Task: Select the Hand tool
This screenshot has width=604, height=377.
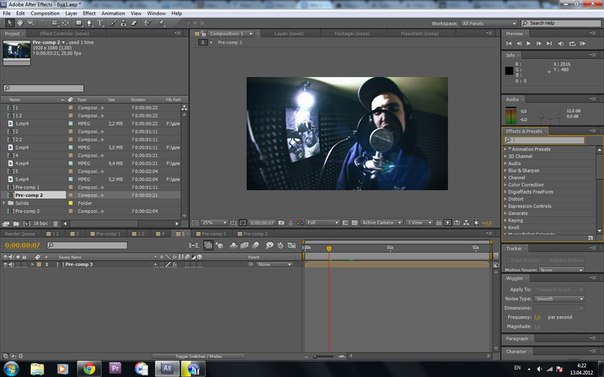Action: tap(20, 23)
